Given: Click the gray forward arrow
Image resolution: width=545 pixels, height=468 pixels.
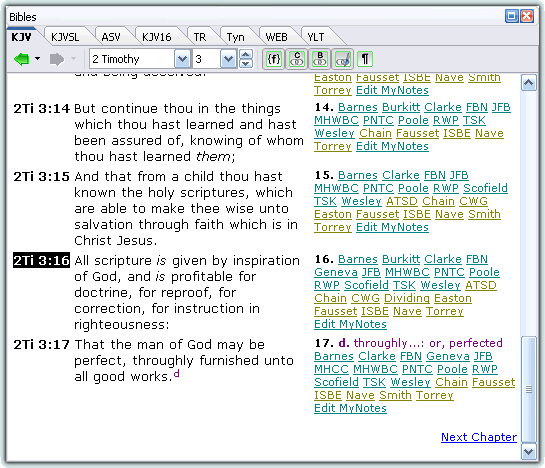Looking at the screenshot, I should 57,59.
